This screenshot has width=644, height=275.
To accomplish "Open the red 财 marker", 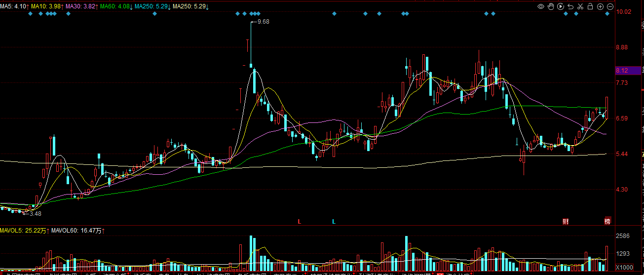I will (566, 221).
